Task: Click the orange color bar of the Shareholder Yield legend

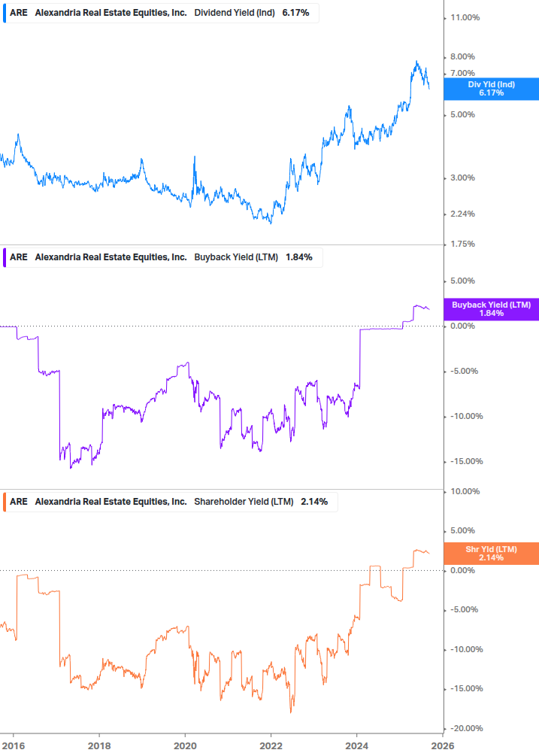Action: click(x=5, y=502)
